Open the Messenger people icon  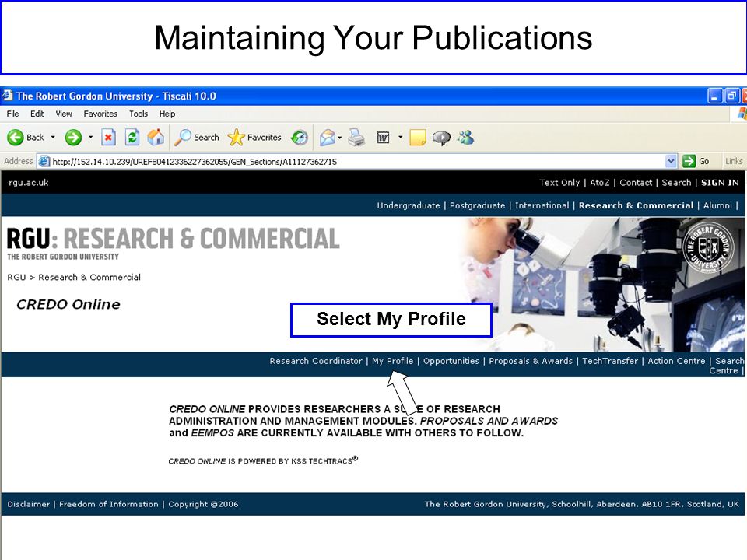tap(466, 138)
